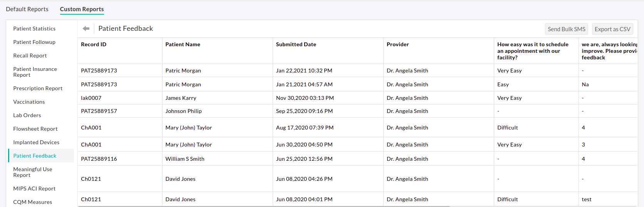
Task: Open Implanted Devices report
Action: [36, 142]
